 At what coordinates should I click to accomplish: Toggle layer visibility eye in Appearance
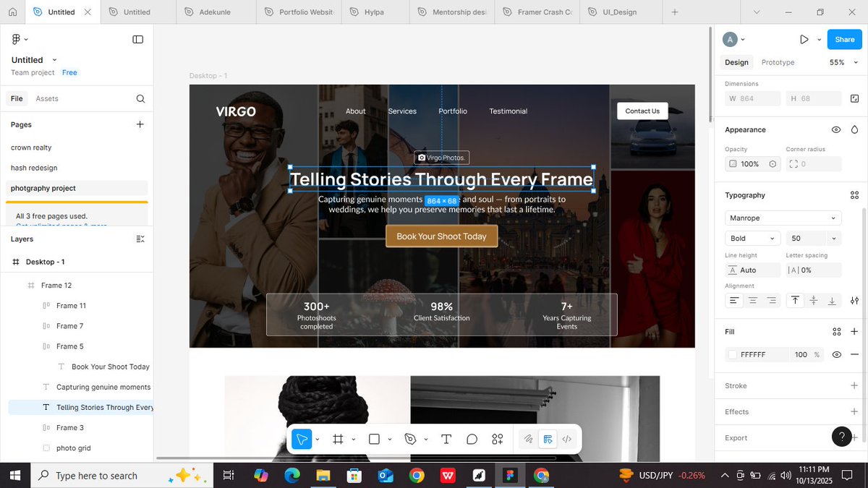[x=836, y=130]
